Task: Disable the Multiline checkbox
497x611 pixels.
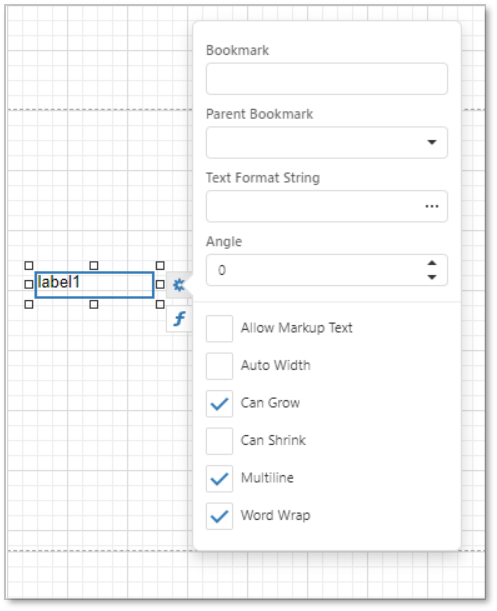Action: pos(219,478)
